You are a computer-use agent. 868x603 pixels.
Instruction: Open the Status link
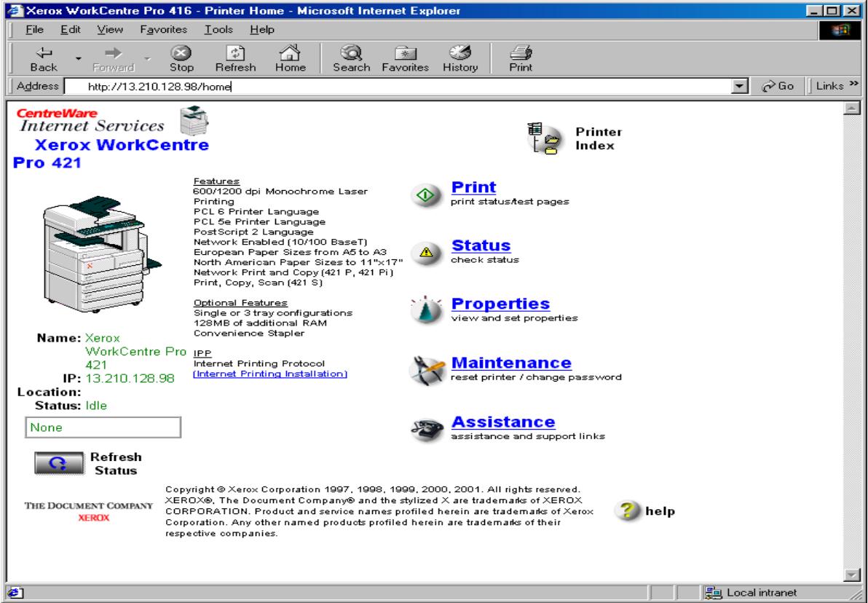point(481,245)
